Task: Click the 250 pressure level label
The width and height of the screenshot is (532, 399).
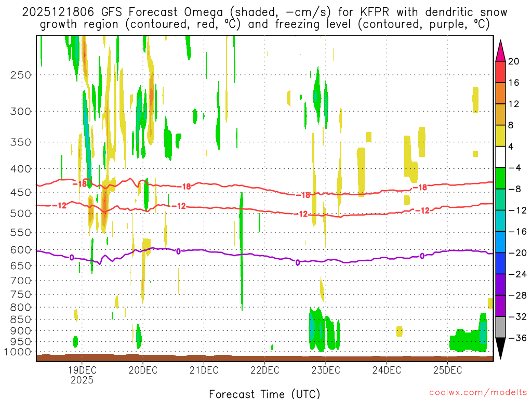Action: coord(21,75)
